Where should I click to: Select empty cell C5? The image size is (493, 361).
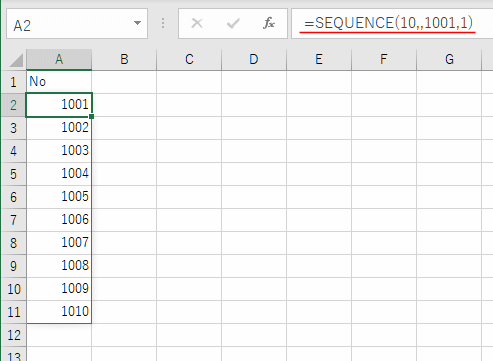(x=189, y=174)
